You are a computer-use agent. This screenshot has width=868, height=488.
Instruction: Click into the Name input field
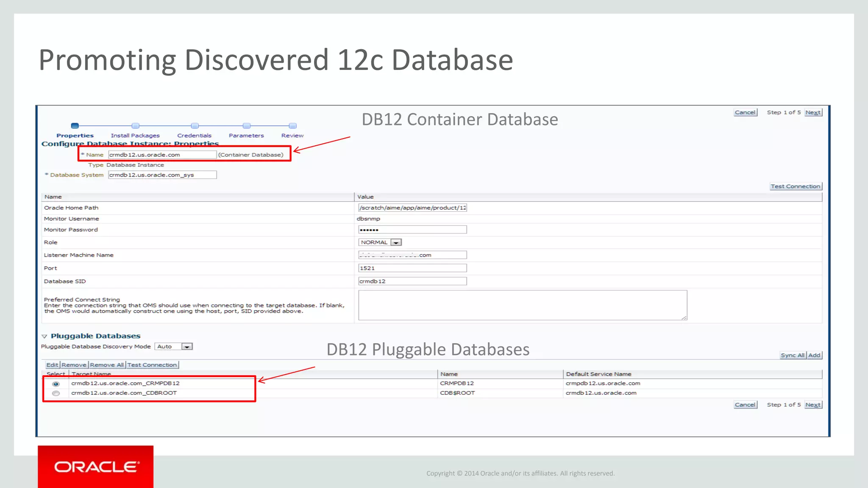click(162, 155)
